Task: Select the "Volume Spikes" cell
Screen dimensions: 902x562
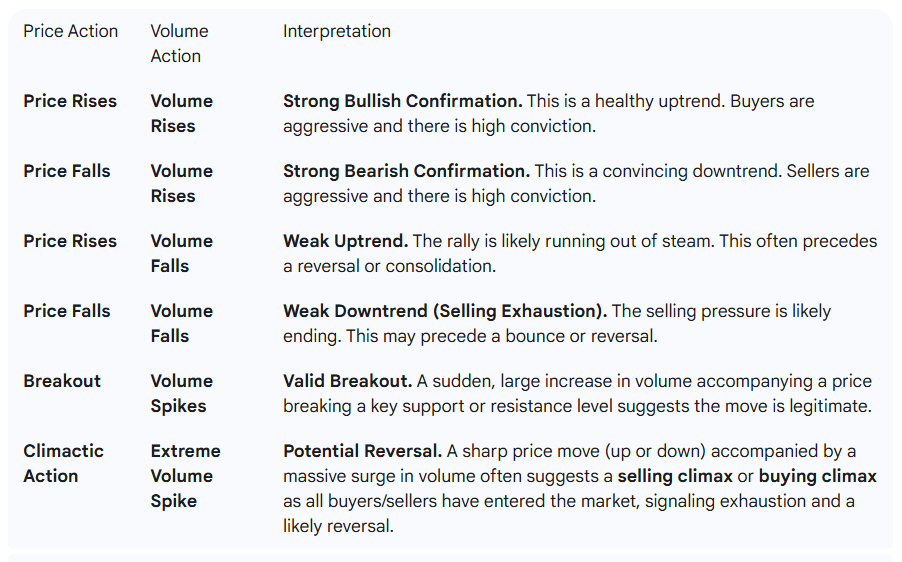Action: [x=181, y=393]
